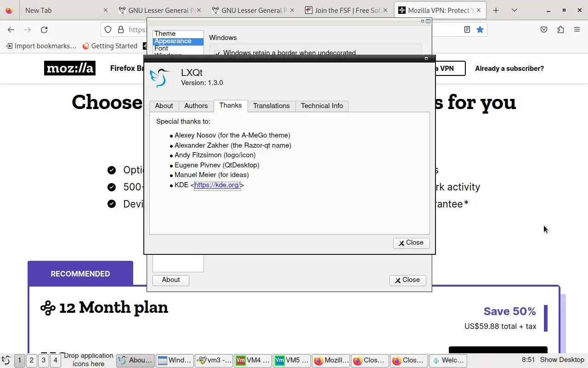This screenshot has width=588, height=368.
Task: Open the VM4 taskbar entry
Action: pos(254,360)
